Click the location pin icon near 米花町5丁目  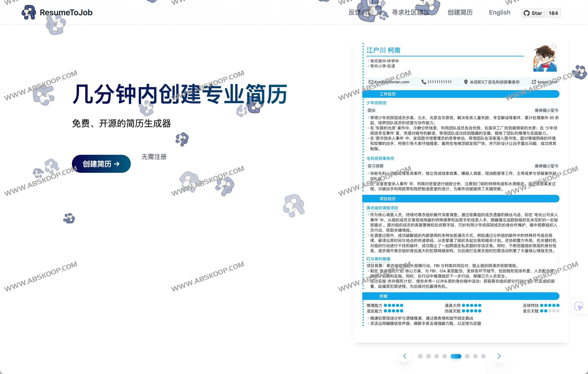pyautogui.click(x=466, y=82)
